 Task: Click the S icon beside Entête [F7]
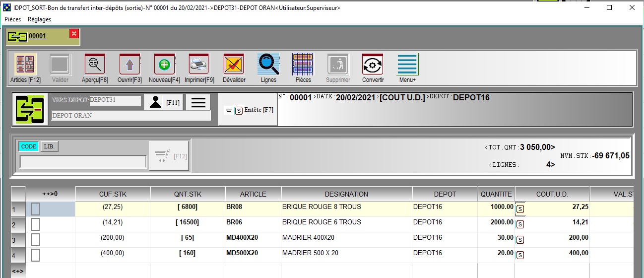click(x=239, y=111)
